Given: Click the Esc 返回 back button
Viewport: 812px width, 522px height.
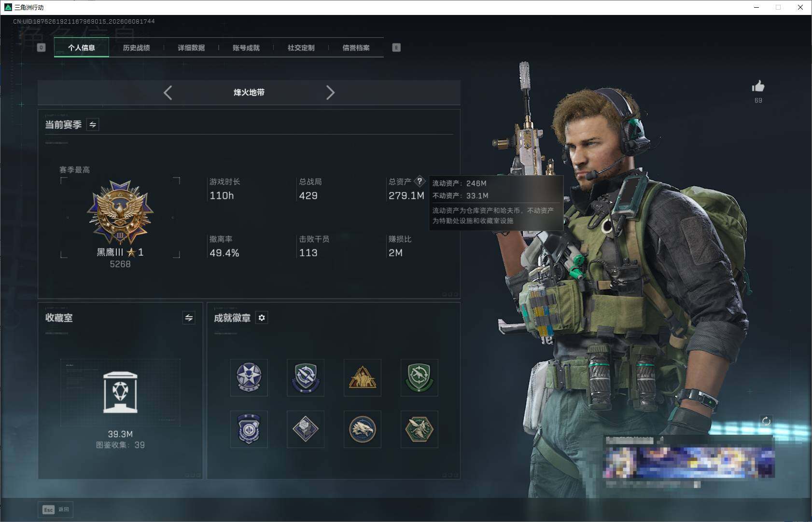Looking at the screenshot, I should [x=56, y=509].
